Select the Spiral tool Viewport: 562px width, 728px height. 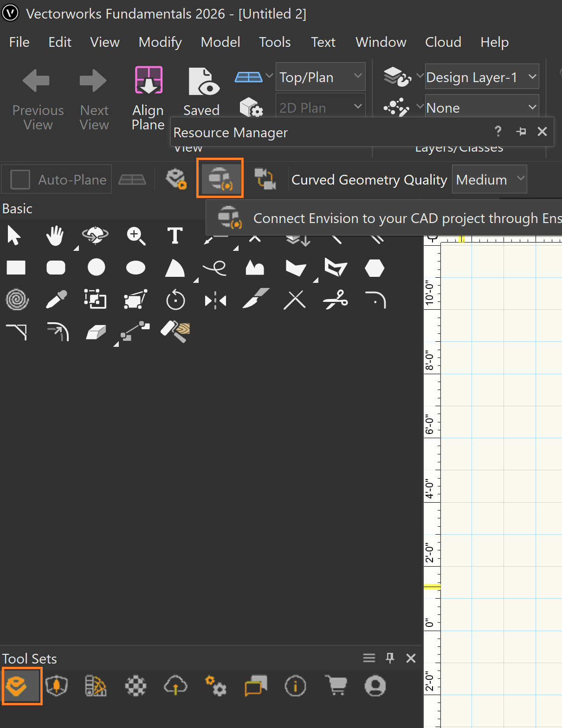pyautogui.click(x=17, y=300)
